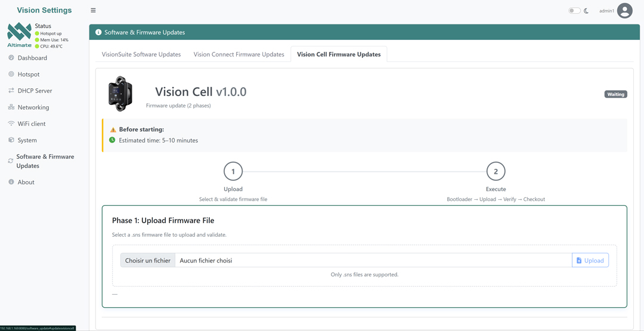Click the Hotspot sidebar icon
Screen dimensions: 644x331
click(11, 75)
